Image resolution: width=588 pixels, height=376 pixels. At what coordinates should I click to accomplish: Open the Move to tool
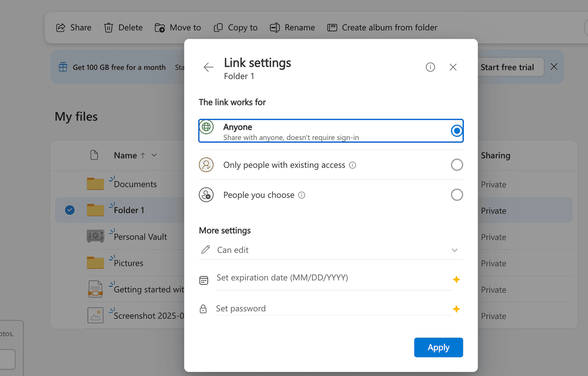(x=161, y=27)
